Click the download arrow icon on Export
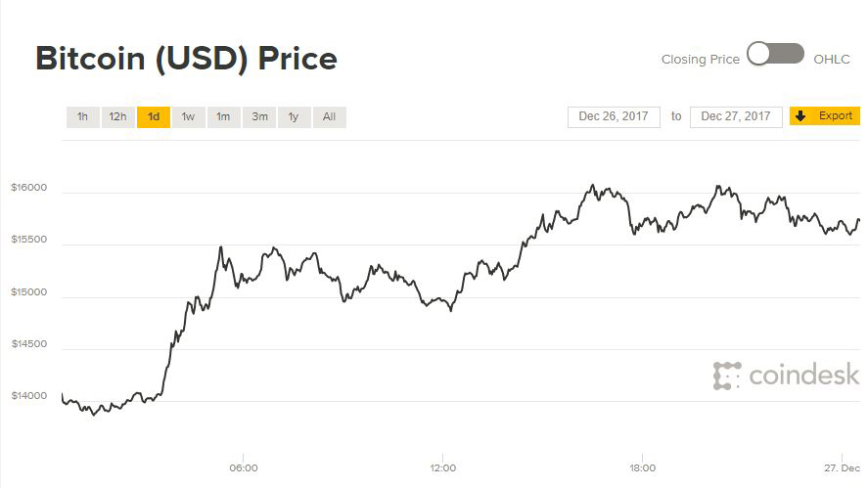This screenshot has width=868, height=488. (x=800, y=116)
